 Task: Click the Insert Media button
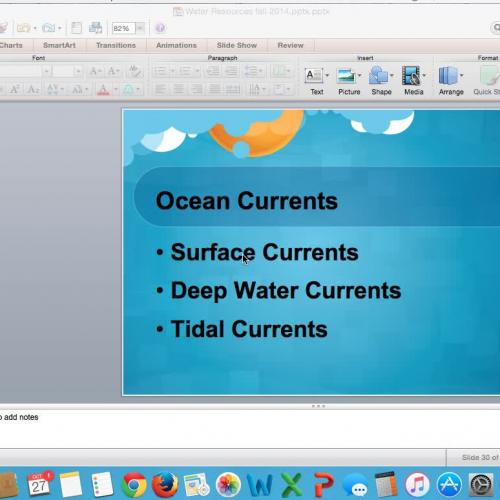point(414,81)
